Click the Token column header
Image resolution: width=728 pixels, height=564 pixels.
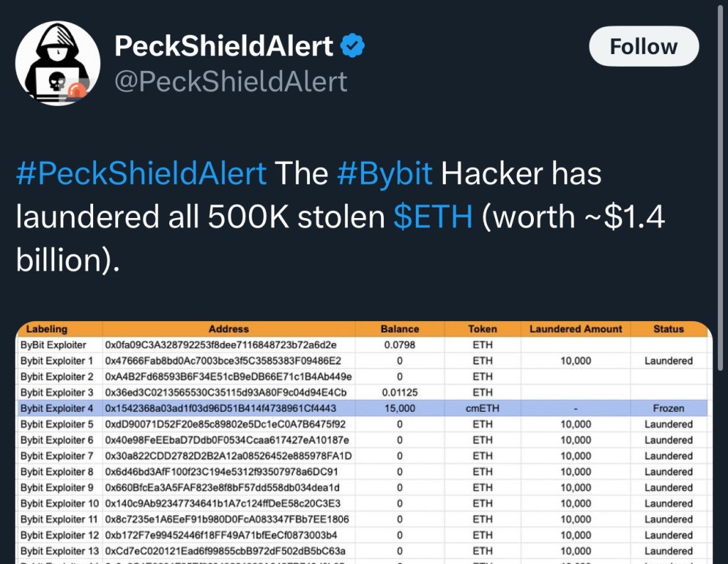pos(483,329)
